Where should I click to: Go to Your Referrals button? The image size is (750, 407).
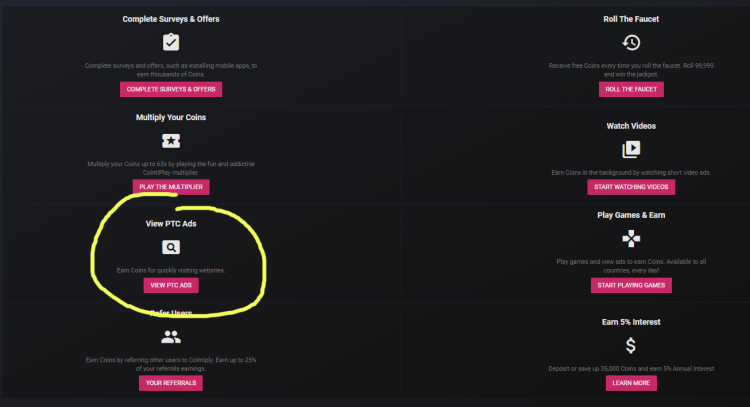(171, 383)
